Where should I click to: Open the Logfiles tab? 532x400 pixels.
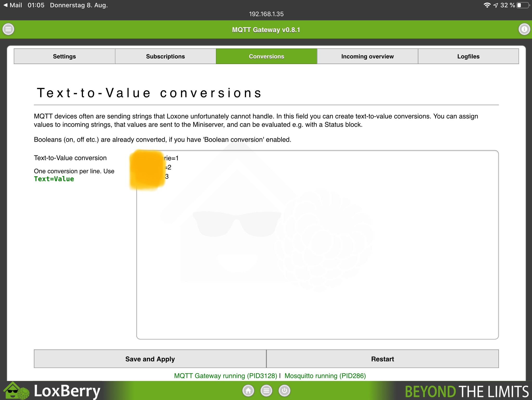click(x=468, y=56)
